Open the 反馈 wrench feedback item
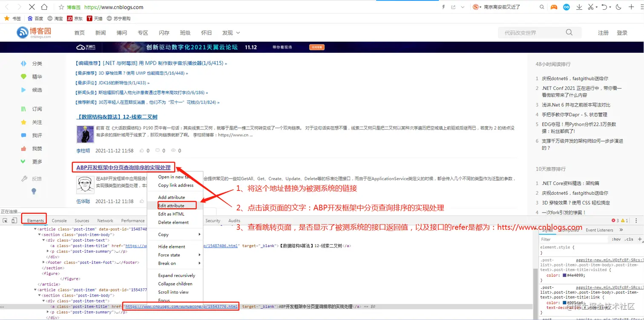644x320 pixels. coord(32,179)
